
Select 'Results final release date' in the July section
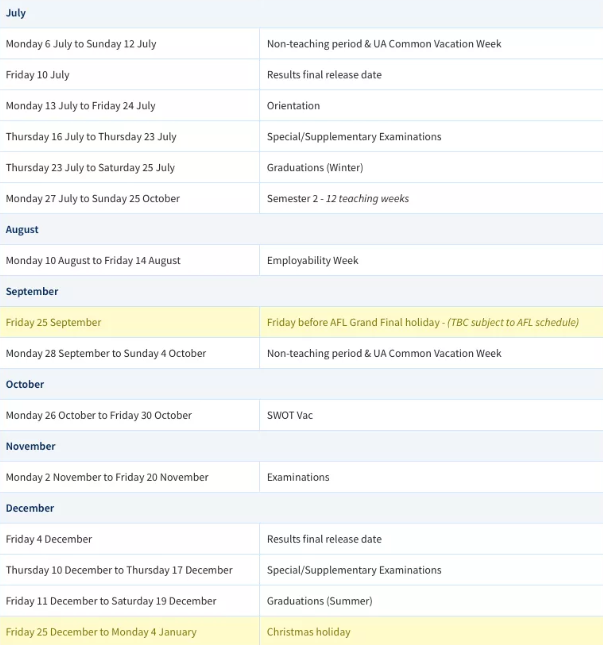pos(324,74)
